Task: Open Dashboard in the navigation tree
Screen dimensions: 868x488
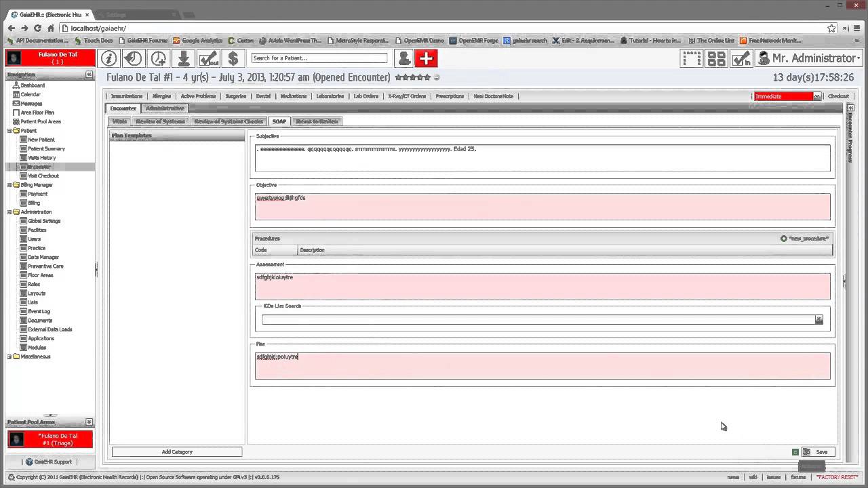Action: (32, 85)
